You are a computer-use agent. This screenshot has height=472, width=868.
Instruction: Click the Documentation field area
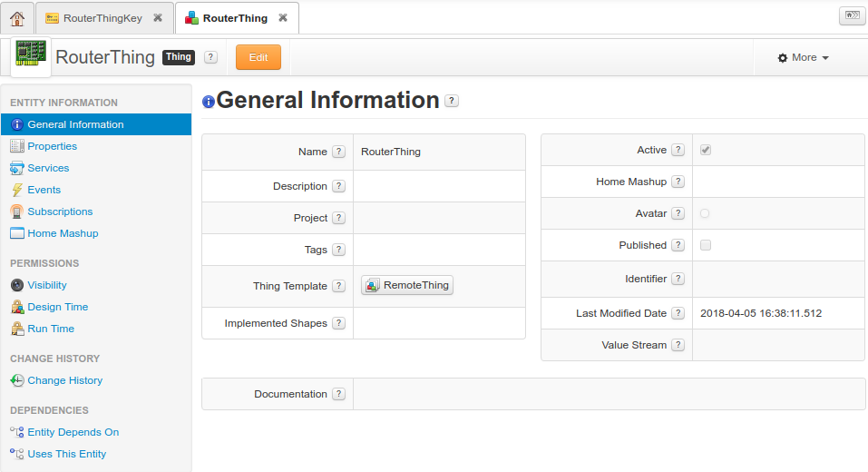point(608,394)
